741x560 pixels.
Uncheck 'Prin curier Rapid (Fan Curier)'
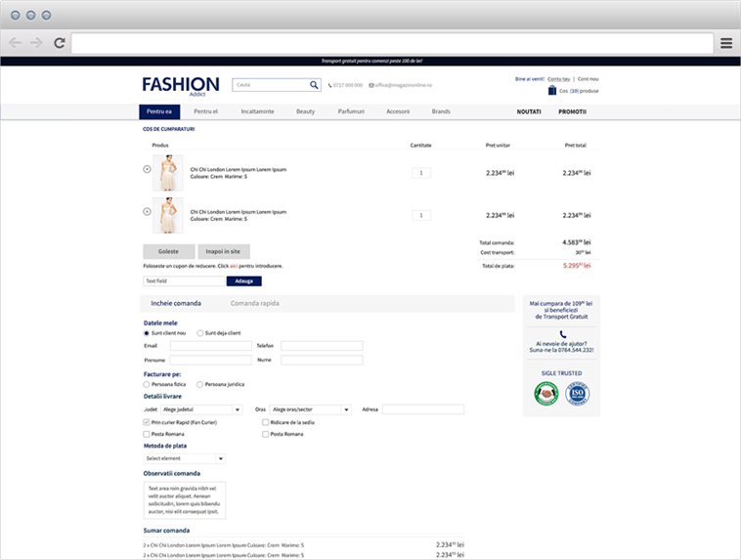(x=147, y=422)
